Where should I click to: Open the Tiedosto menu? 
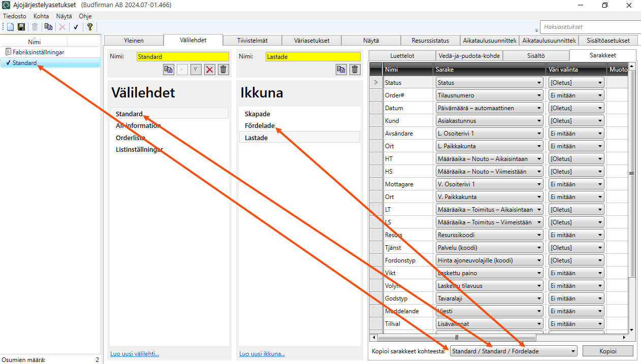(x=15, y=16)
